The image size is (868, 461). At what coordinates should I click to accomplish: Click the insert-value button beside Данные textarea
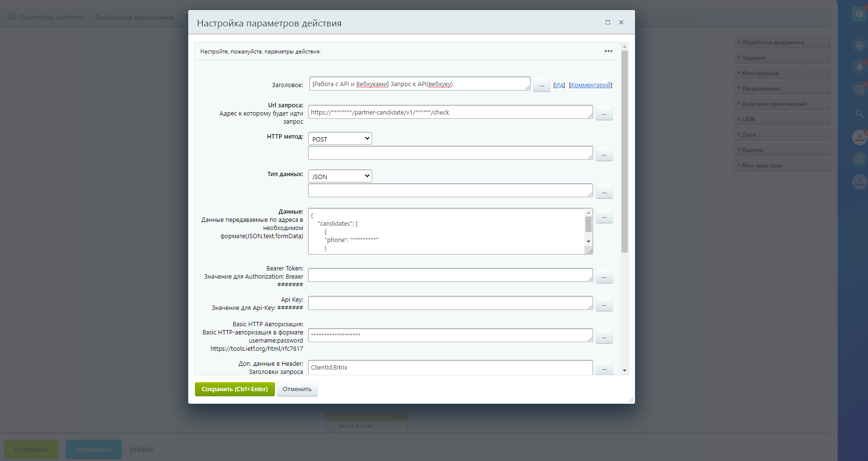(604, 217)
